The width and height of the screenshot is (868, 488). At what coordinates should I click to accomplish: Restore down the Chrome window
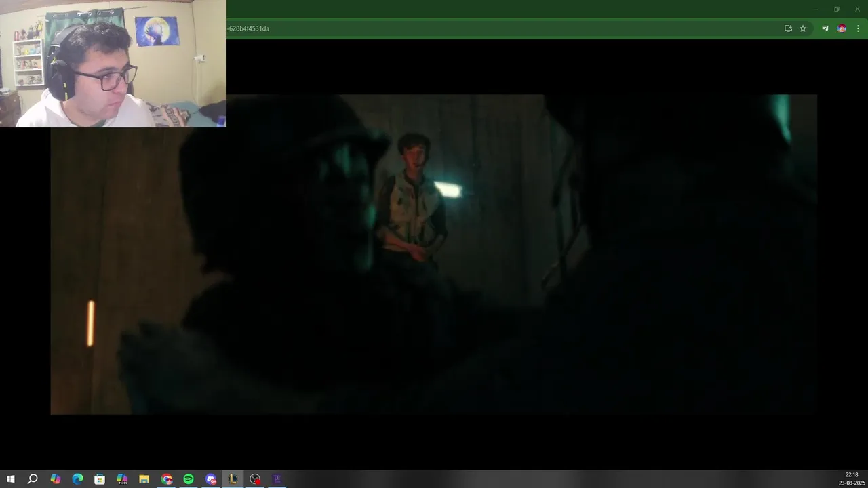pyautogui.click(x=836, y=9)
